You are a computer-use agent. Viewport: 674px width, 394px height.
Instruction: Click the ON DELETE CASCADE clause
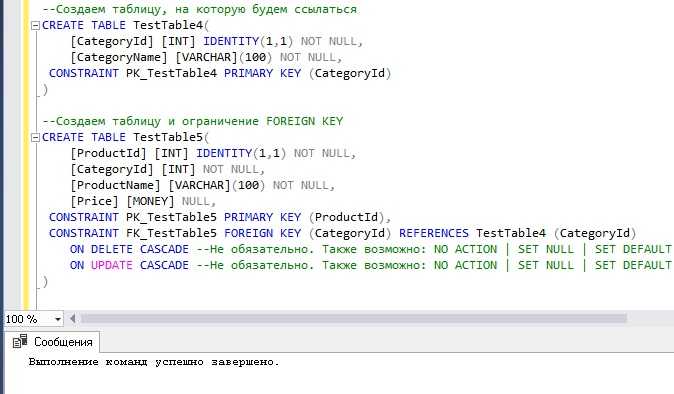pos(129,249)
